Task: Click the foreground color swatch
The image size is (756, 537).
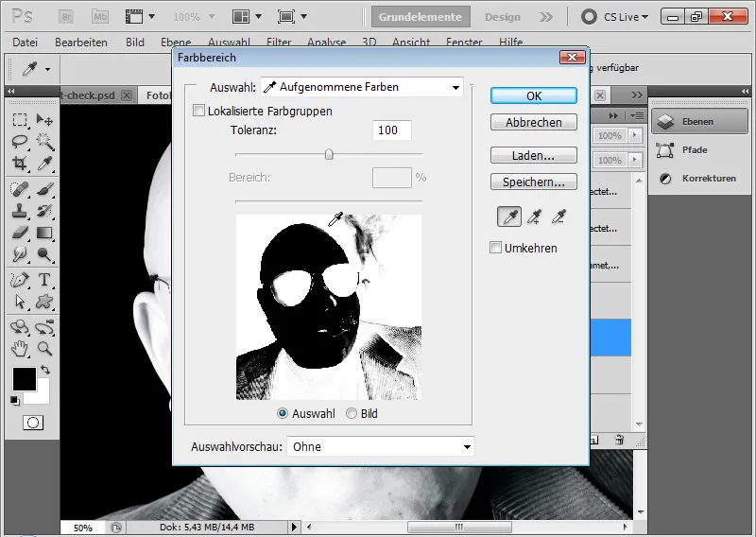Action: (25, 379)
